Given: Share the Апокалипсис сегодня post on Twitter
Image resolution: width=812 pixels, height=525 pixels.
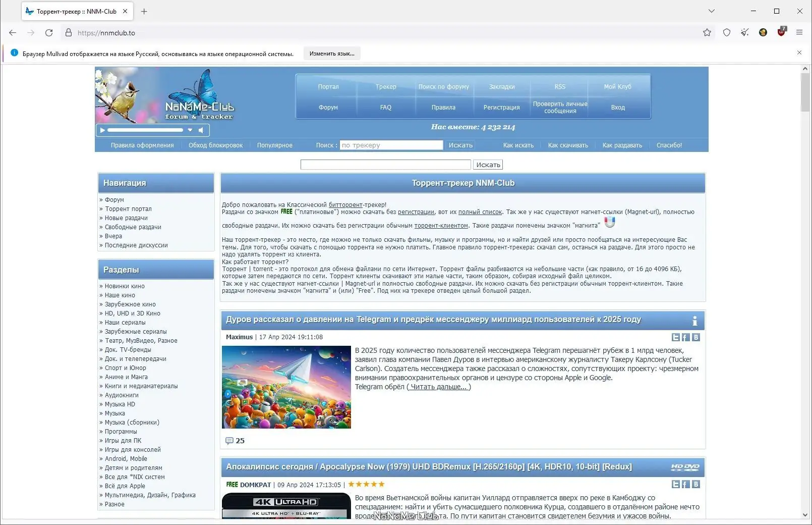Looking at the screenshot, I should (x=676, y=484).
